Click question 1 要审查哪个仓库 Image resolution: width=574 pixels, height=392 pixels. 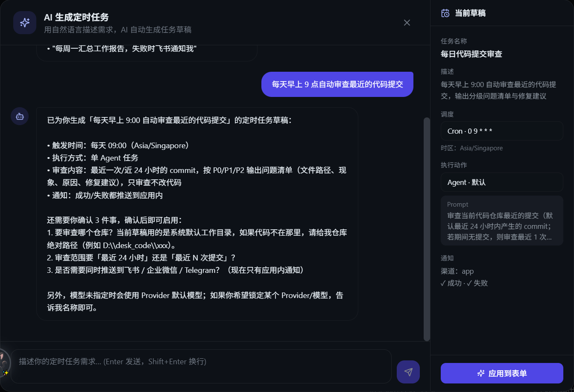197,239
